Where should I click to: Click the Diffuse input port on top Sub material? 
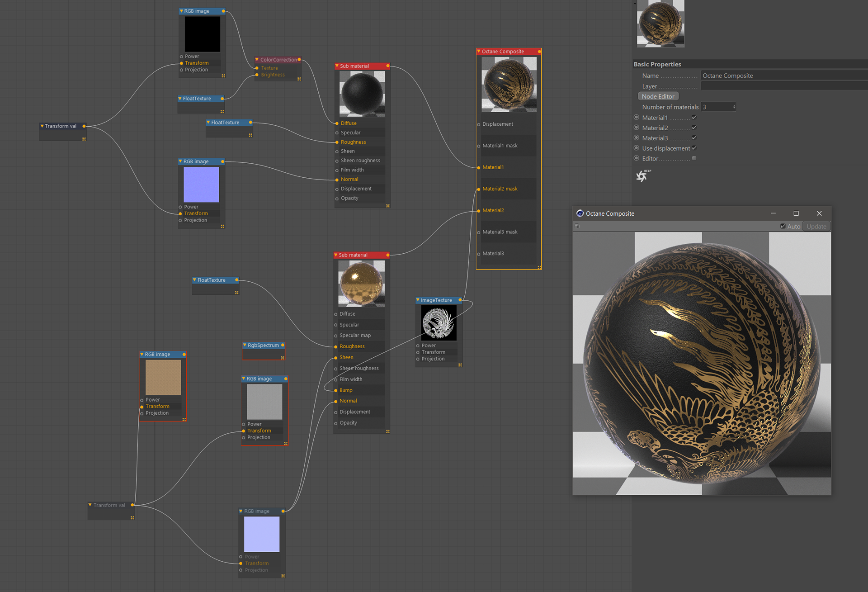pyautogui.click(x=337, y=123)
